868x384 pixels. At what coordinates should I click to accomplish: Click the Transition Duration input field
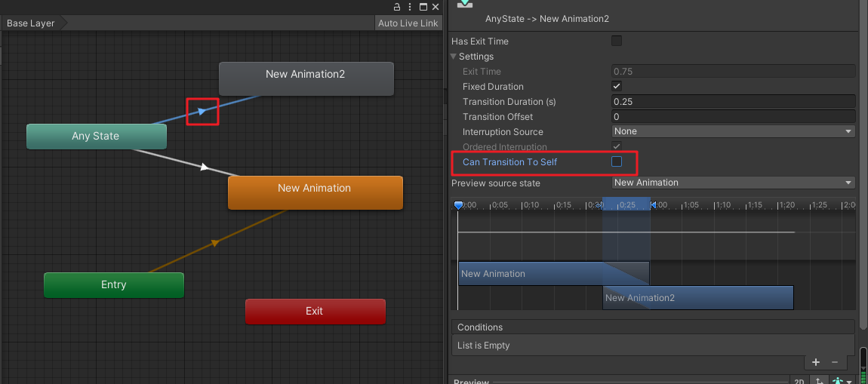pyautogui.click(x=732, y=101)
